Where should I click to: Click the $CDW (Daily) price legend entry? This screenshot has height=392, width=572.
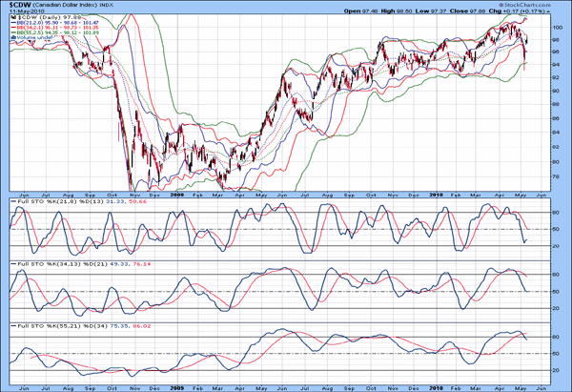point(44,17)
